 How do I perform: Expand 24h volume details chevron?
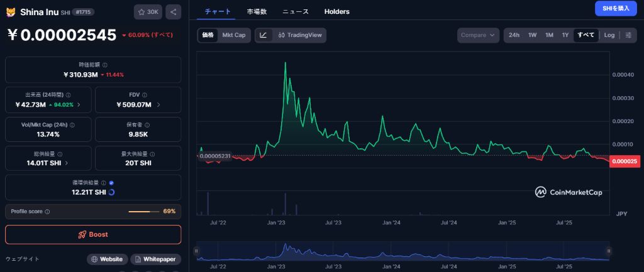point(78,104)
